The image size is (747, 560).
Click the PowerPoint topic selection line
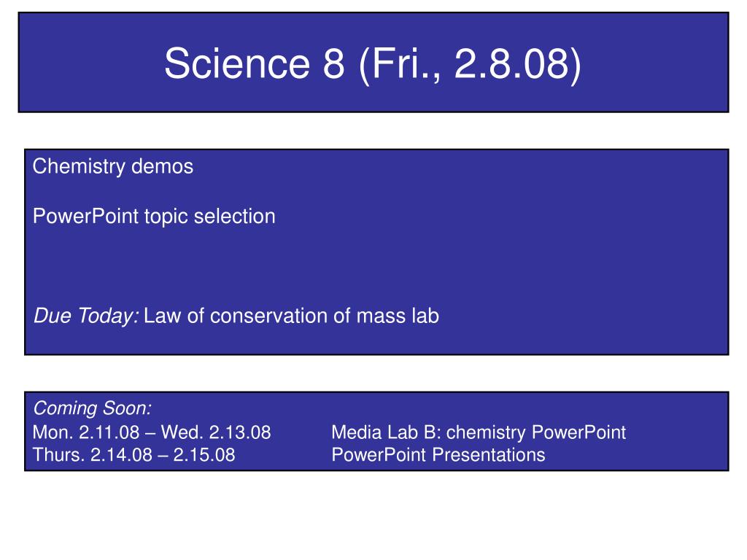point(154,217)
